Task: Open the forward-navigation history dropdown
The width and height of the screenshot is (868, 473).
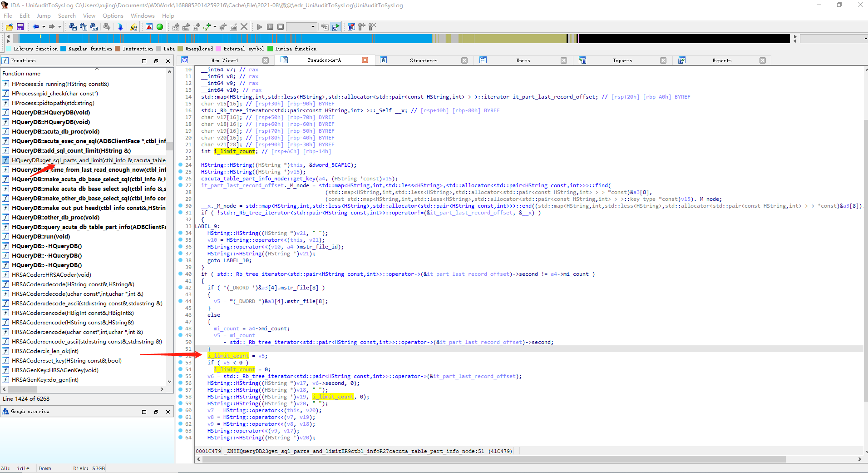Action: tap(59, 27)
